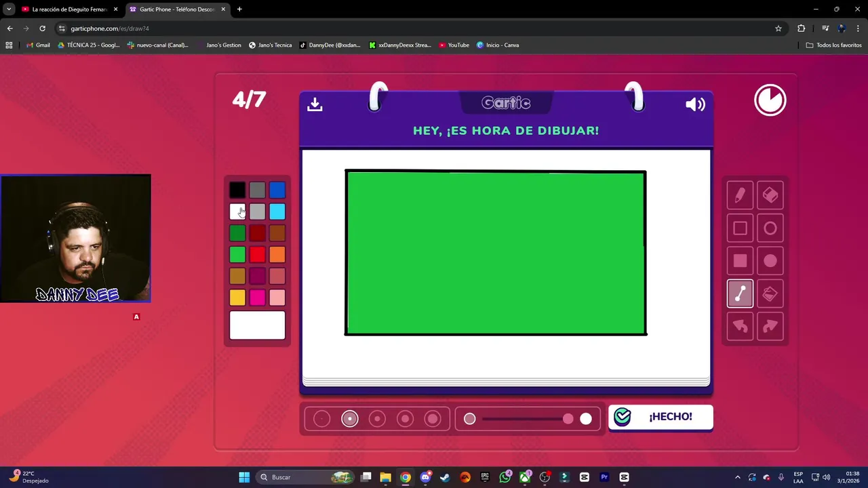Open Epic Games launcher in taskbar
868x488 pixels.
485,477
